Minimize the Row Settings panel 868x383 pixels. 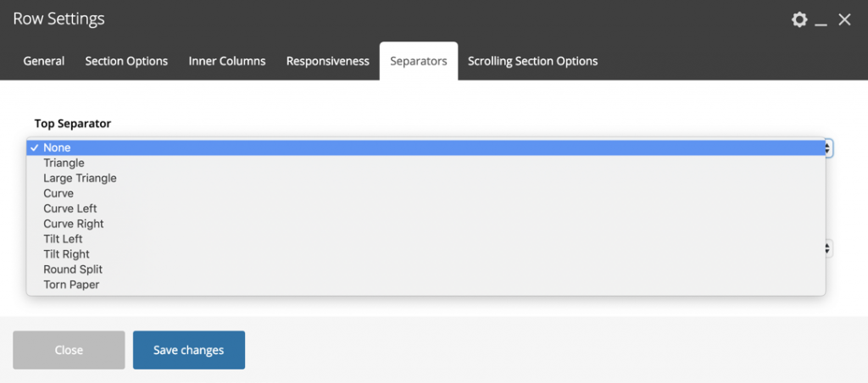pos(821,20)
